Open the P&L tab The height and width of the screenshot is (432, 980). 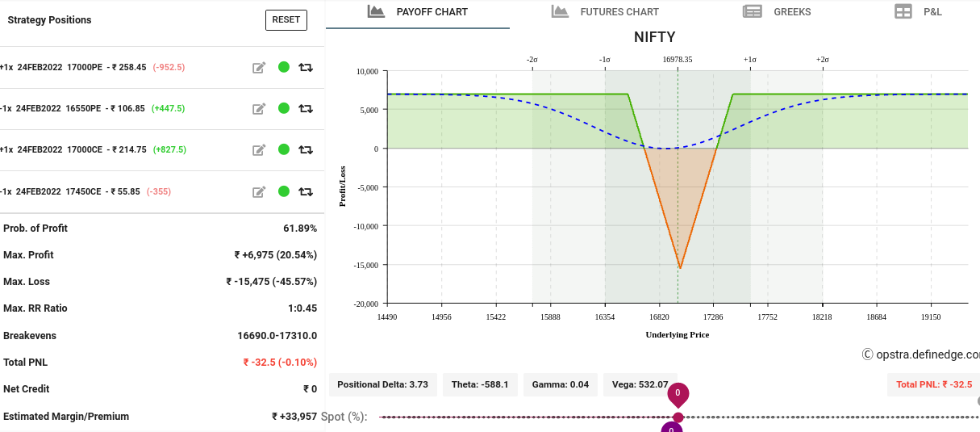pos(918,12)
